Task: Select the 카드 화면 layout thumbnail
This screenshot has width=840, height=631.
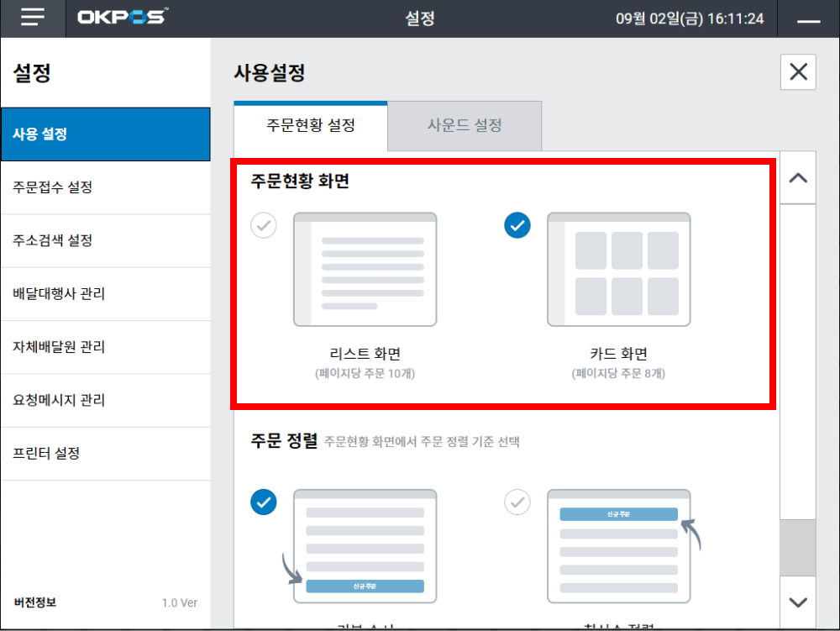Action: pyautogui.click(x=618, y=269)
